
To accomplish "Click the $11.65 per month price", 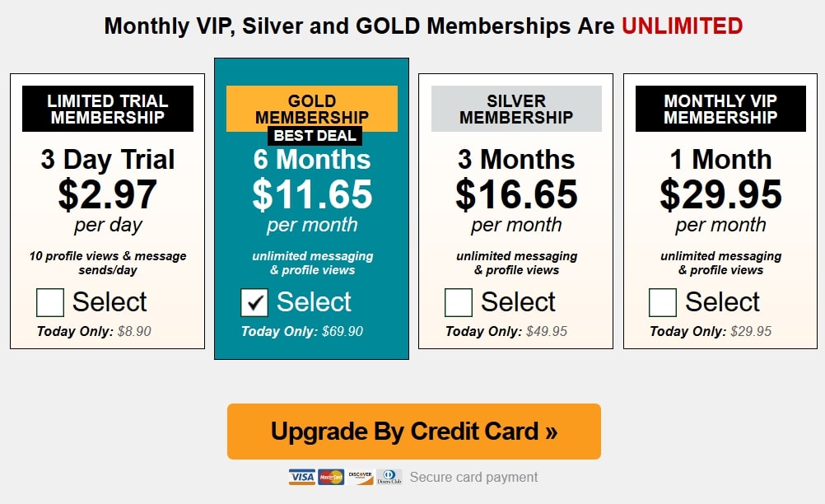I will pyautogui.click(x=312, y=196).
